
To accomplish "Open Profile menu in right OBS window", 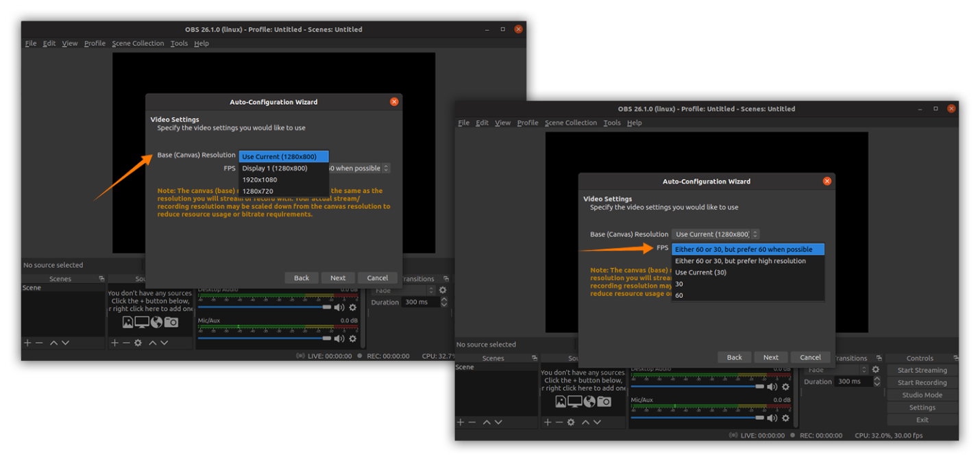I will point(528,123).
